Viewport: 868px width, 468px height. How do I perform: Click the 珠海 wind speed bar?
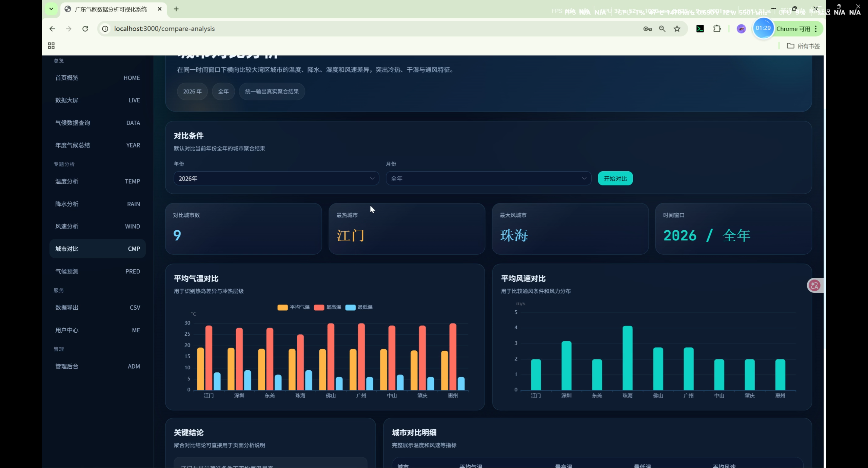[x=627, y=358]
